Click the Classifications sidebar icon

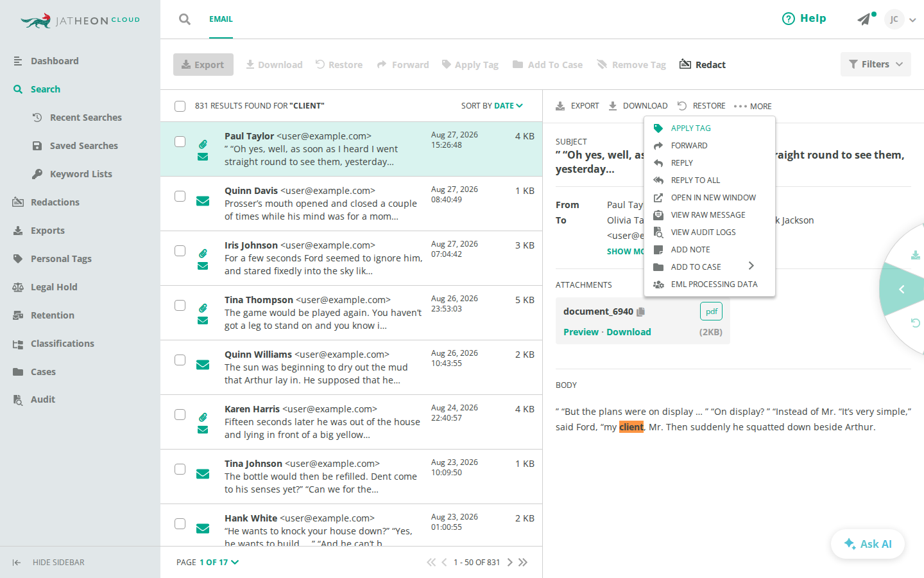(x=18, y=344)
